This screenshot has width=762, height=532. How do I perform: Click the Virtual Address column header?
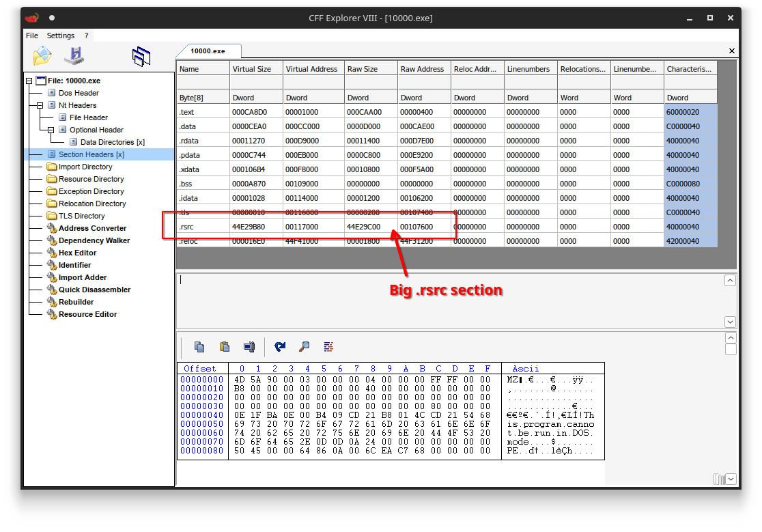coord(311,69)
